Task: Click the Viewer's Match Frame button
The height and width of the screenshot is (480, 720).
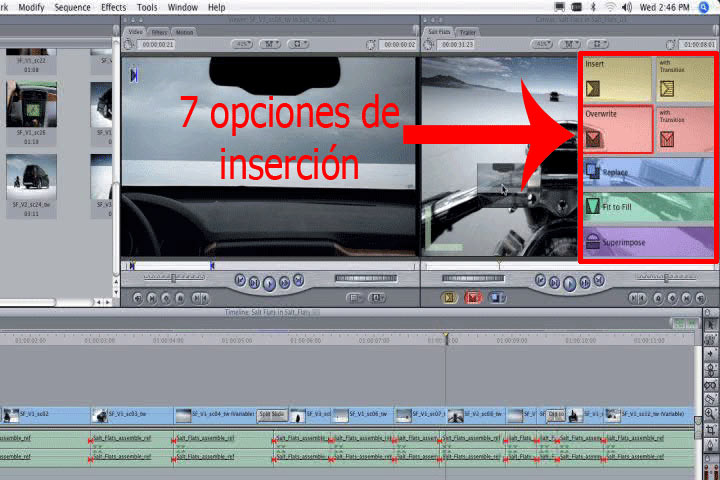Action: coord(137,299)
